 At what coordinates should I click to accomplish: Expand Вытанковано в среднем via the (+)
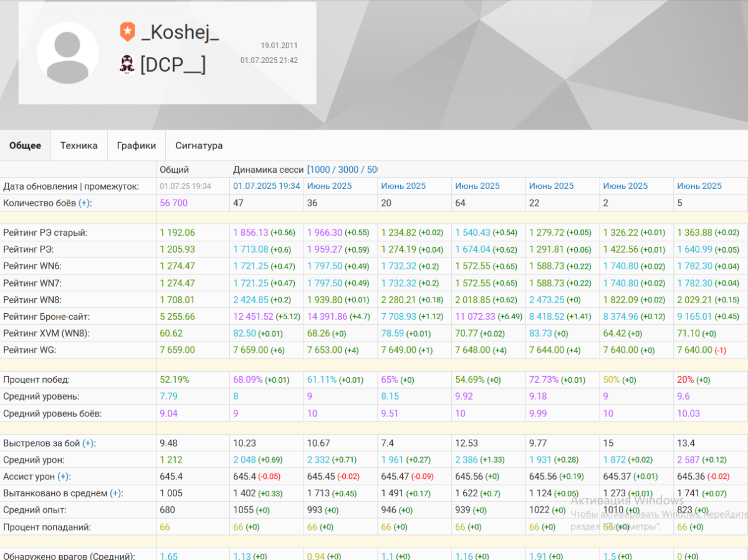click(x=116, y=493)
